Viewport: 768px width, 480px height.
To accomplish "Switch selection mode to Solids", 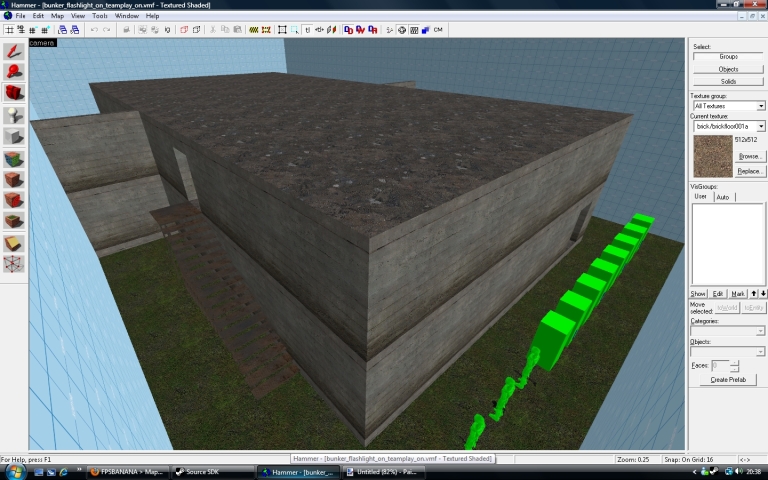I will (728, 81).
